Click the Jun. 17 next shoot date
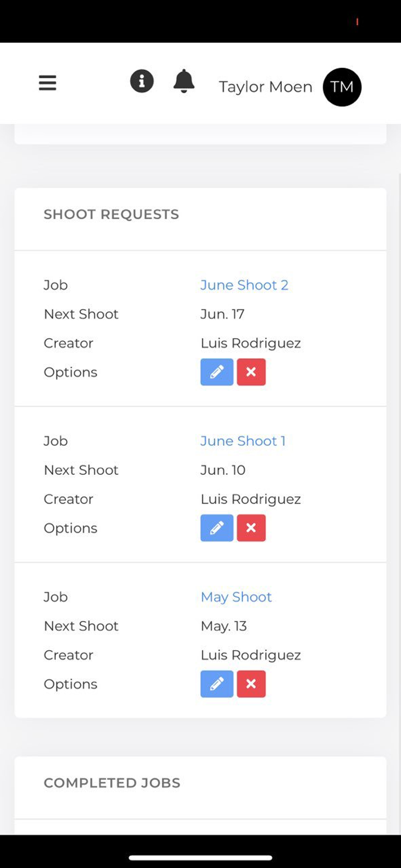 pyautogui.click(x=223, y=314)
